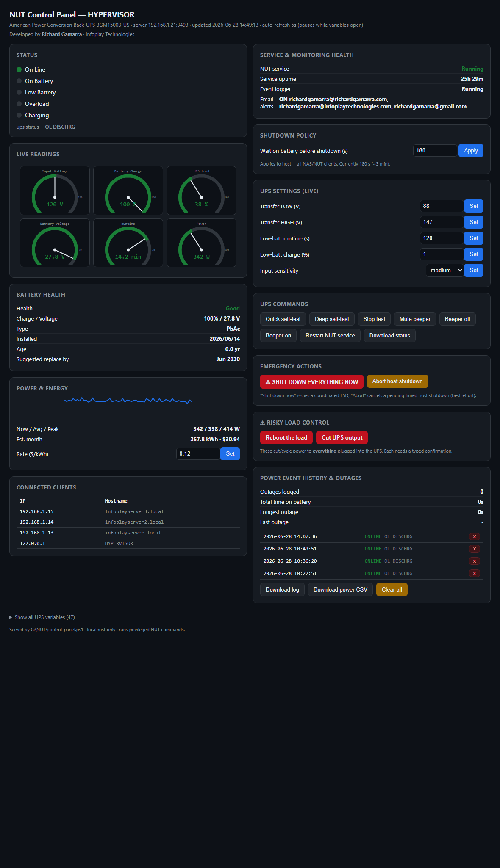Click the UPS Load gauge
Image resolution: width=500 pixels, height=868 pixels.
(201, 191)
